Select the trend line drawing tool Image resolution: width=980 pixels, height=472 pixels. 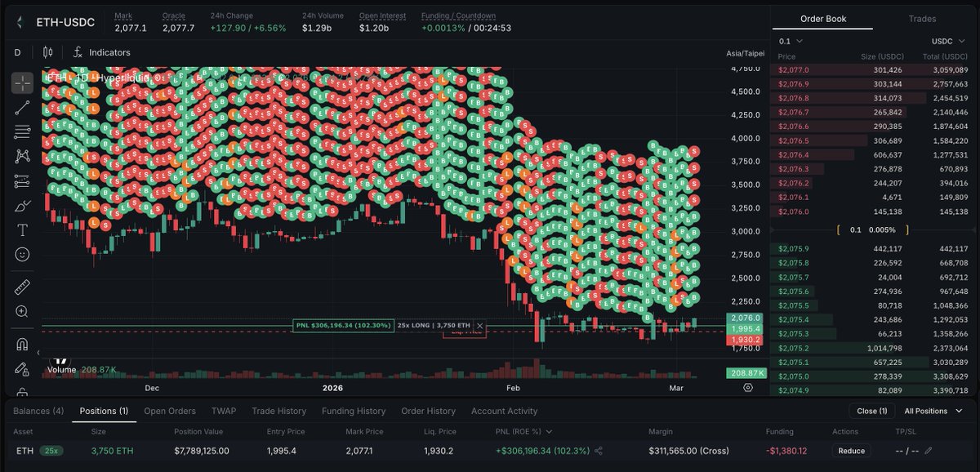pyautogui.click(x=22, y=107)
